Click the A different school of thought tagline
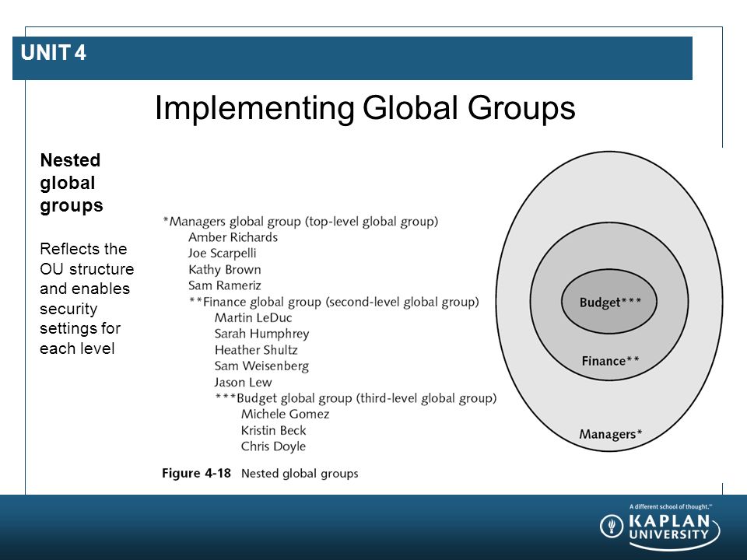 click(x=670, y=506)
